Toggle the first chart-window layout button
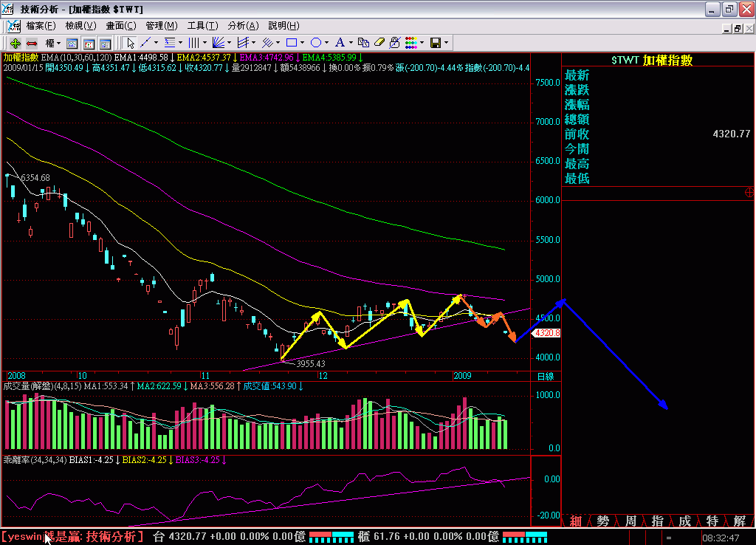This screenshot has width=756, height=545. (x=72, y=44)
